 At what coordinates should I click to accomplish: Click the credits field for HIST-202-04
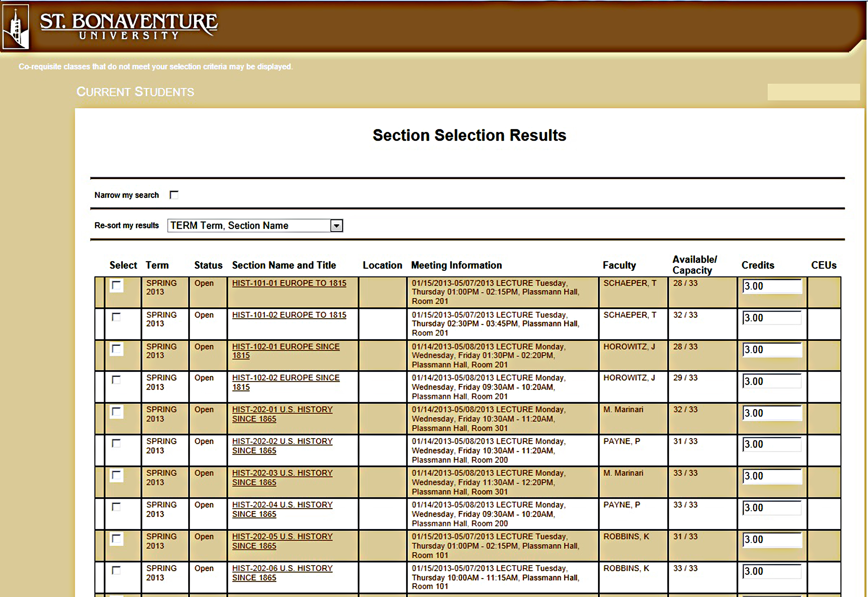(772, 508)
